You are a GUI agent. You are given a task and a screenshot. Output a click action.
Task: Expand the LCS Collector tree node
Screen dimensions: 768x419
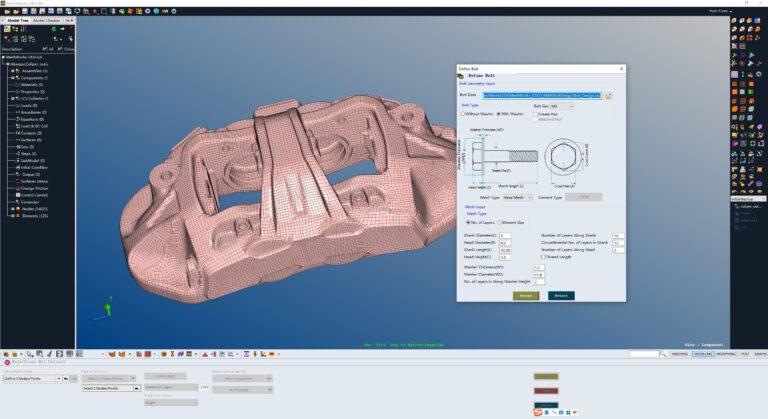point(13,99)
